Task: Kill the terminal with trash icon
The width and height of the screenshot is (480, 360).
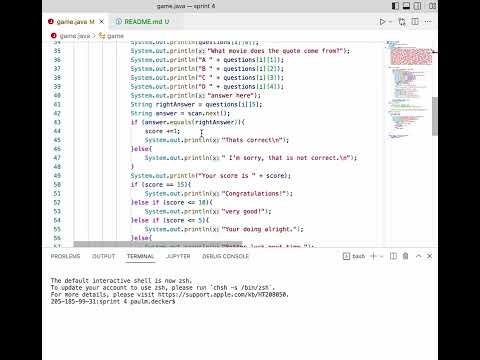Action: [x=406, y=256]
